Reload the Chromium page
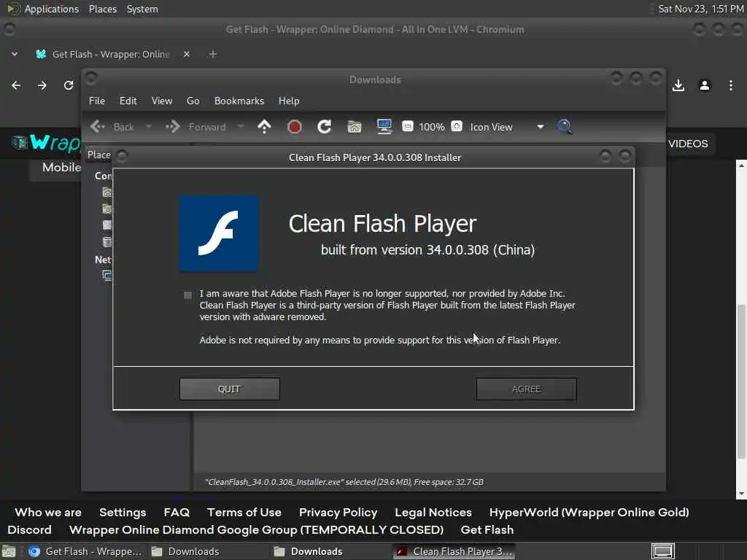The width and height of the screenshot is (747, 560). [69, 85]
